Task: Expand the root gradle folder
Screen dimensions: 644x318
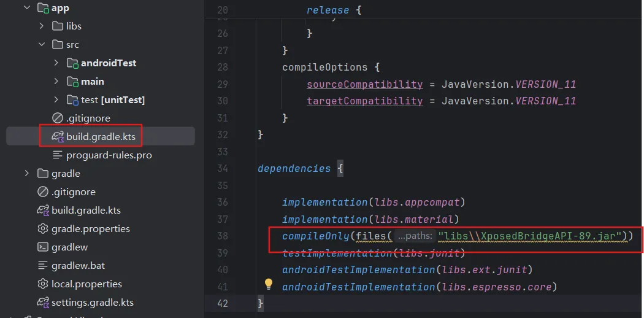Action: [x=26, y=173]
